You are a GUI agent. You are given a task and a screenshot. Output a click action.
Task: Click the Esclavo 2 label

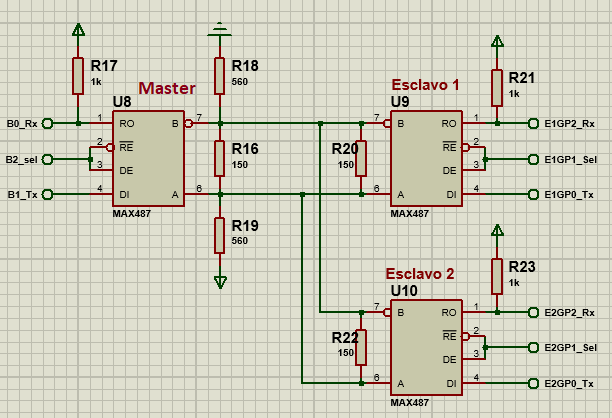coord(420,274)
